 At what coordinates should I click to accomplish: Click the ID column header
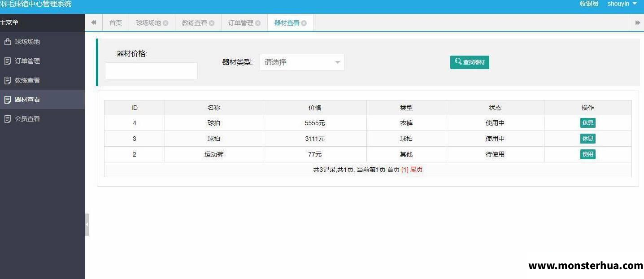point(135,108)
